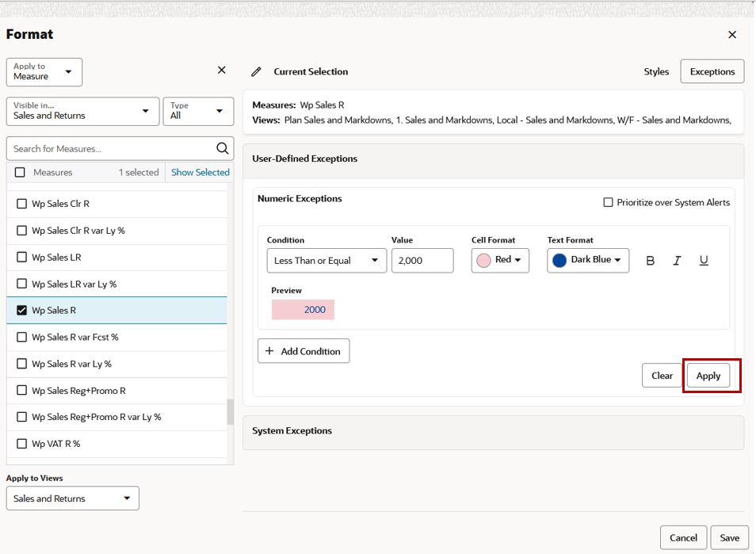This screenshot has height=554, width=756.
Task: Open the Apply to Views dropdown
Action: tap(72, 499)
